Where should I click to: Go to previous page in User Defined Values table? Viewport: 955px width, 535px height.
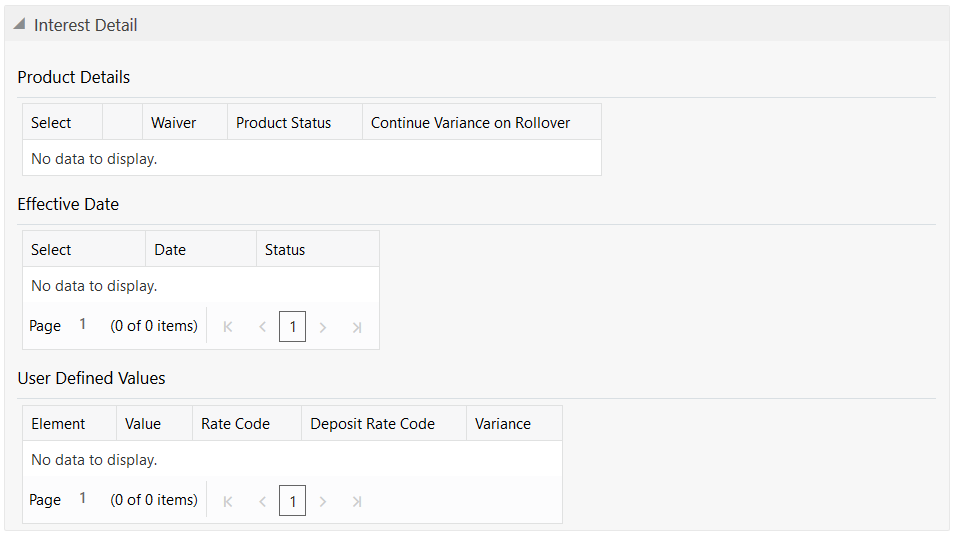262,501
